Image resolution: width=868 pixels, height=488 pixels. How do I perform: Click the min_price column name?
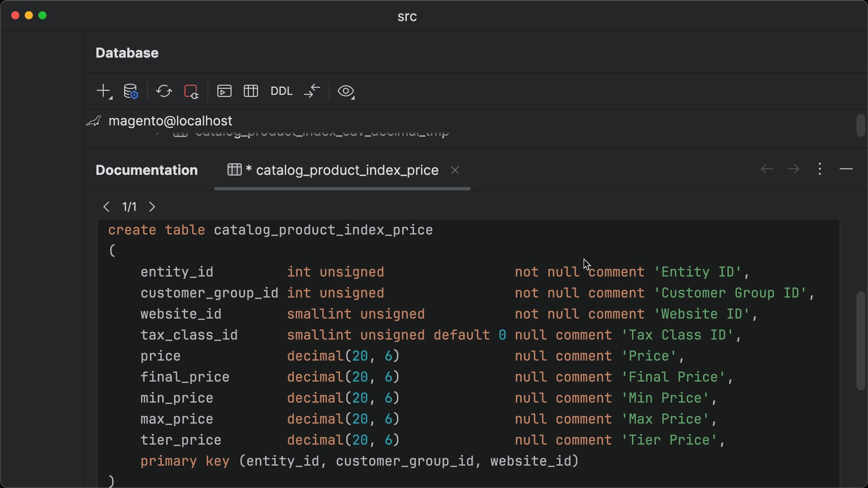177,398
